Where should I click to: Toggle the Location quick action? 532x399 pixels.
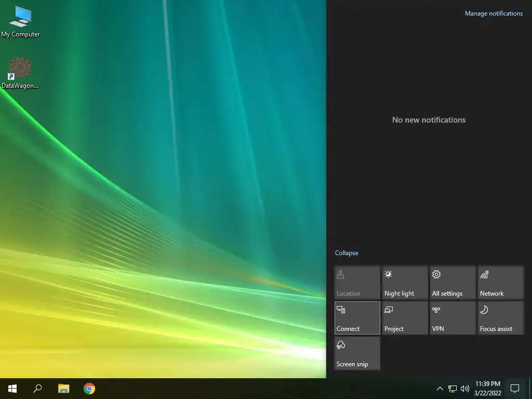357,282
